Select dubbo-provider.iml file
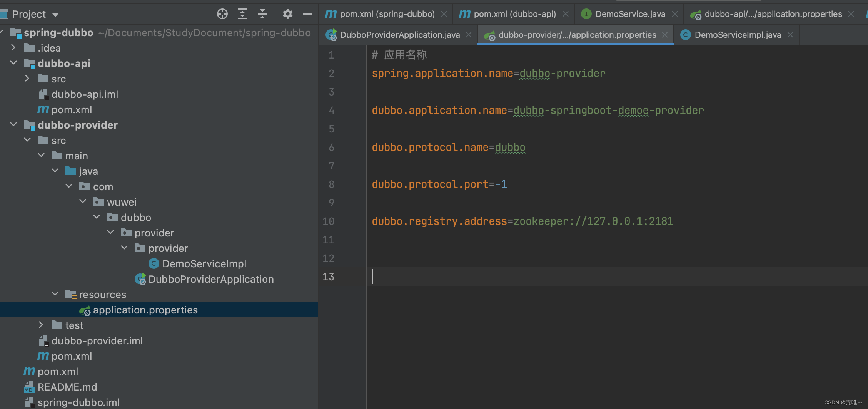Image resolution: width=868 pixels, height=409 pixels. (x=97, y=341)
